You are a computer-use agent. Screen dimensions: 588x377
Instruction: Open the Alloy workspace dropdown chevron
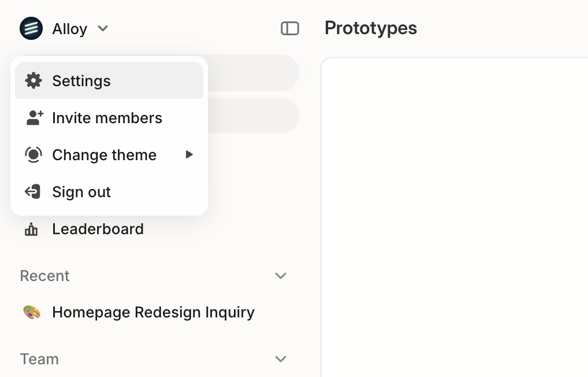(103, 28)
